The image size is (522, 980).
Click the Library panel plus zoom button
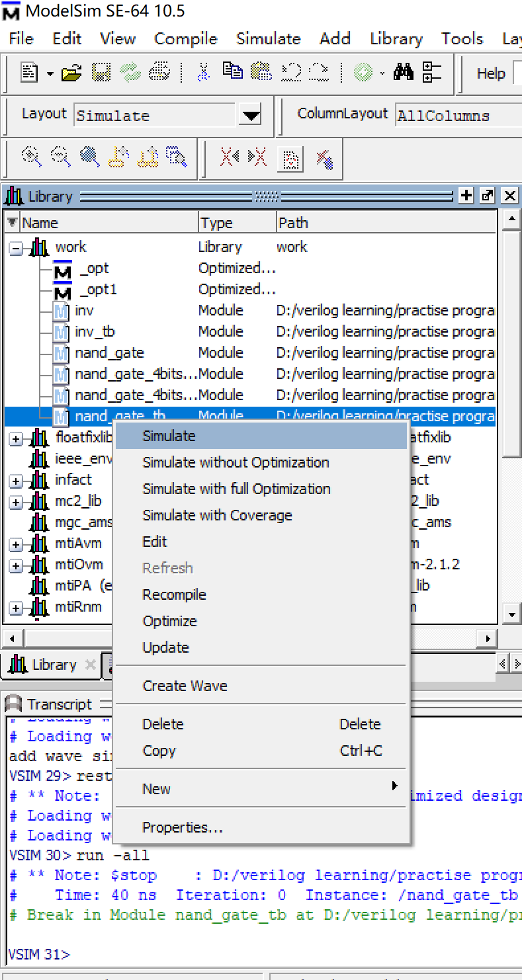466,195
